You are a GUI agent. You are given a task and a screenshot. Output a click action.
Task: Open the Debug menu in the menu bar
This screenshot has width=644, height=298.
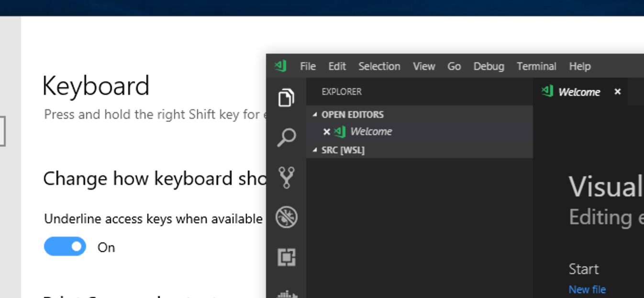[x=489, y=66]
